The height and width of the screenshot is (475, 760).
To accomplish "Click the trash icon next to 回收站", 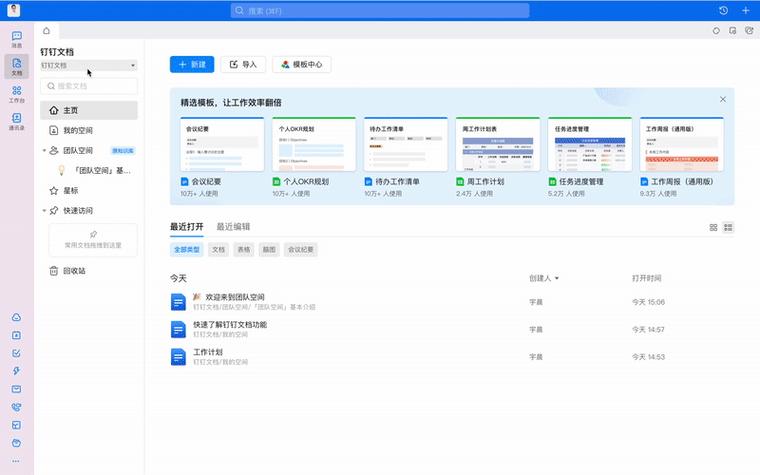I will (x=54, y=271).
